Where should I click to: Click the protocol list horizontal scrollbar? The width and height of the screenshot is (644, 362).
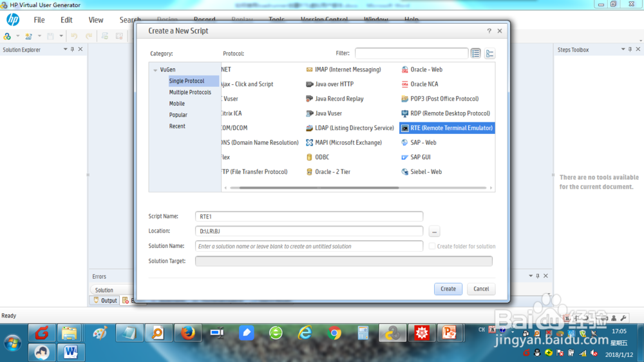[318, 188]
